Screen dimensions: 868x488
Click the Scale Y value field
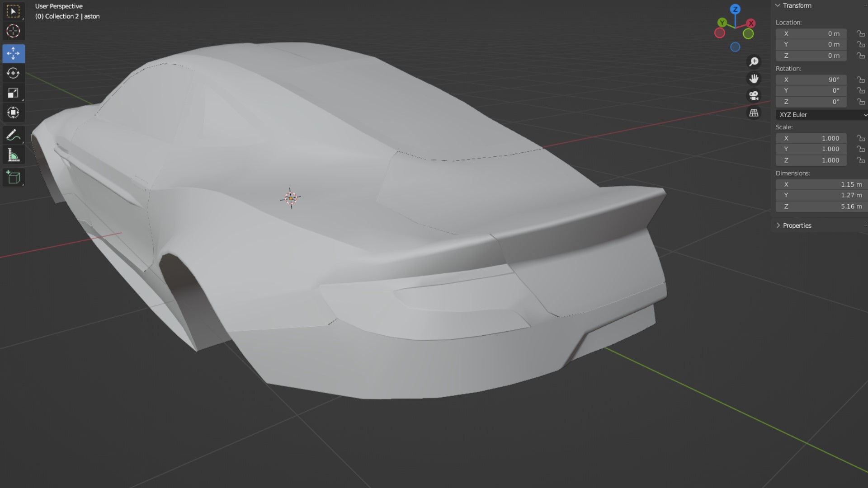point(811,149)
